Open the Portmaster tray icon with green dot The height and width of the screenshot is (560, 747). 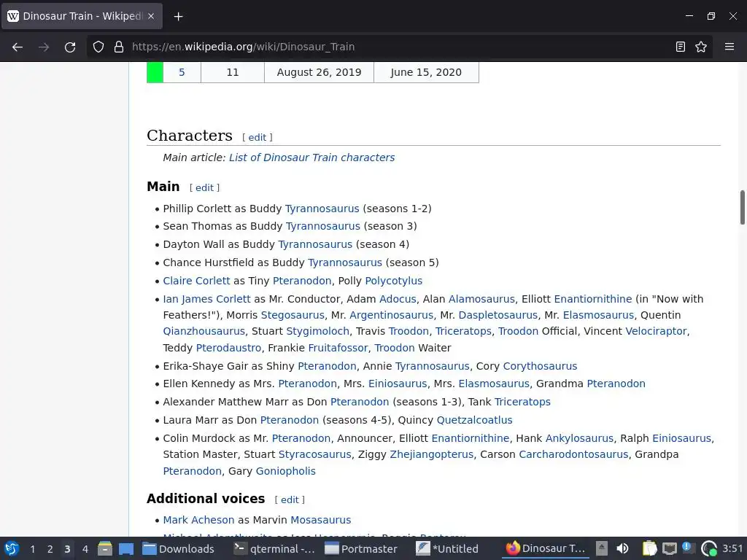click(x=709, y=548)
